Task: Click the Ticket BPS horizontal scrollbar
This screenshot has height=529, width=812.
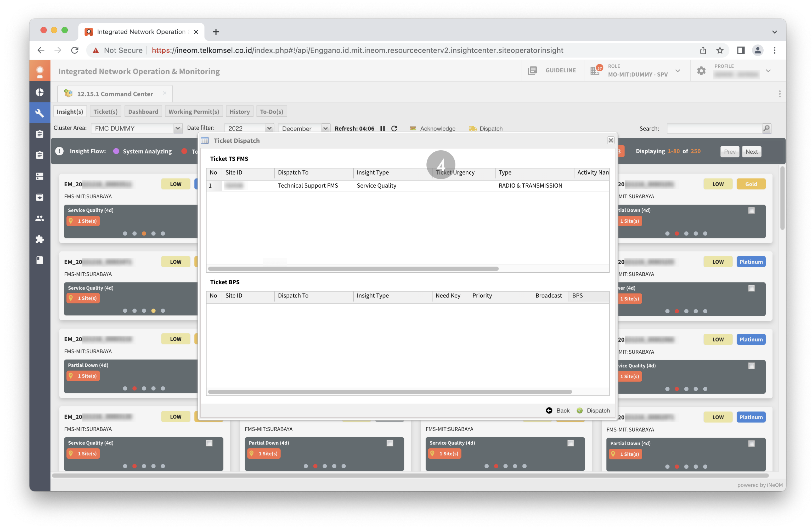Action: [x=390, y=392]
